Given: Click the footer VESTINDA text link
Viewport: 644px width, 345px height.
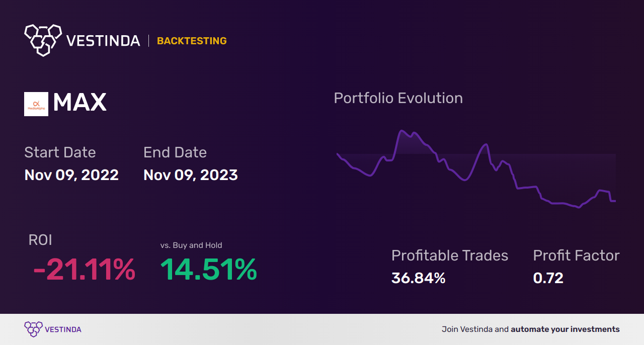Looking at the screenshot, I should [x=63, y=329].
